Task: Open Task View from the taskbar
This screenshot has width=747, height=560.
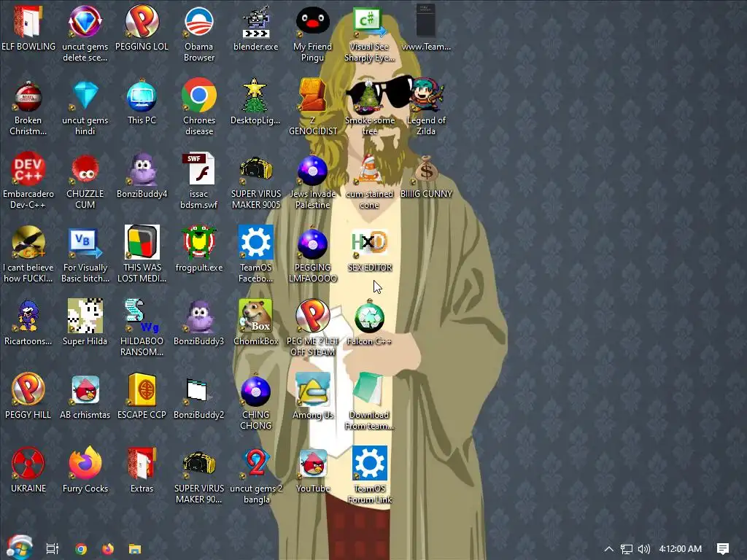Action: [53, 548]
